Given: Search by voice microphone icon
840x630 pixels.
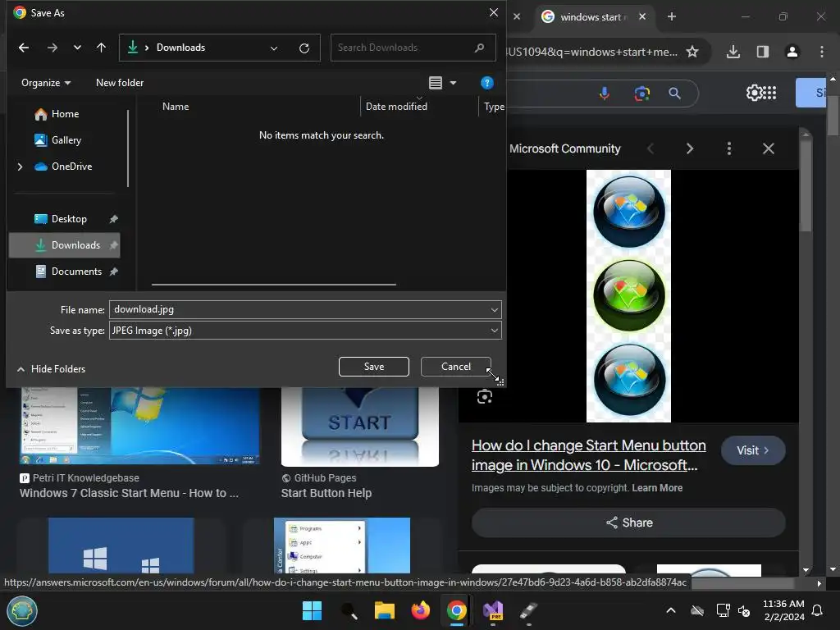Looking at the screenshot, I should tap(605, 94).
